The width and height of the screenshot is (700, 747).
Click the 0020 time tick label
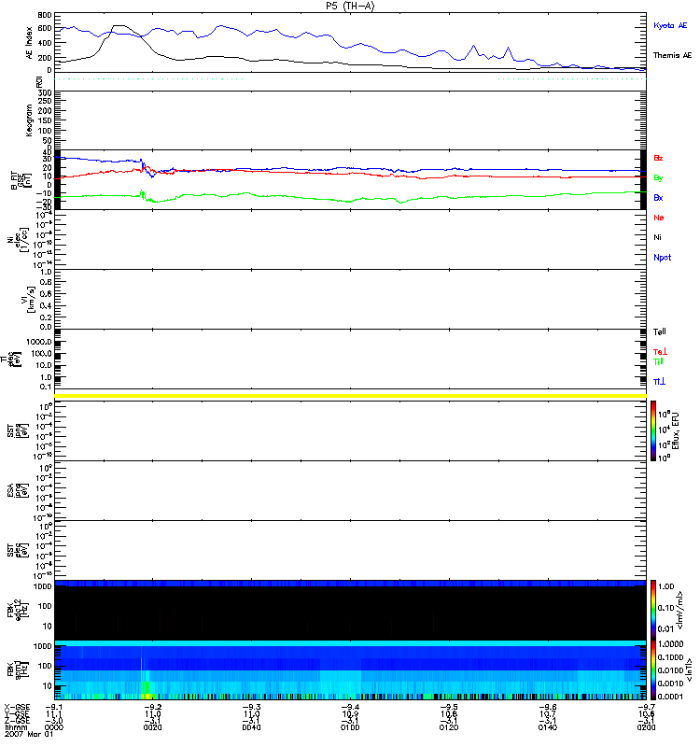[x=153, y=727]
